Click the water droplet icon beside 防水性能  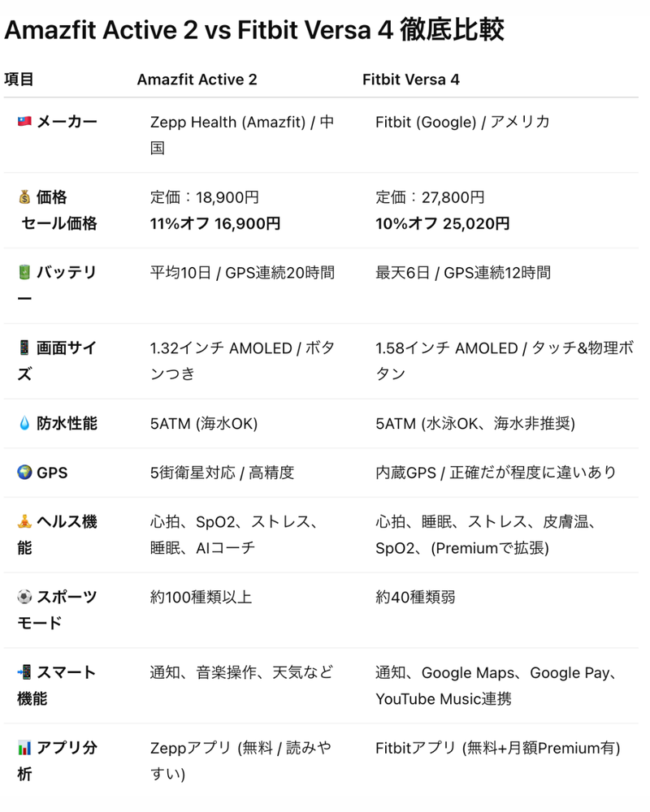coord(24,423)
